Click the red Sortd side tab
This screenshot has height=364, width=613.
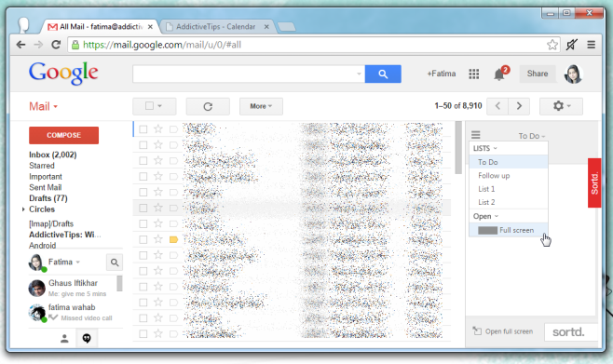pyautogui.click(x=594, y=182)
